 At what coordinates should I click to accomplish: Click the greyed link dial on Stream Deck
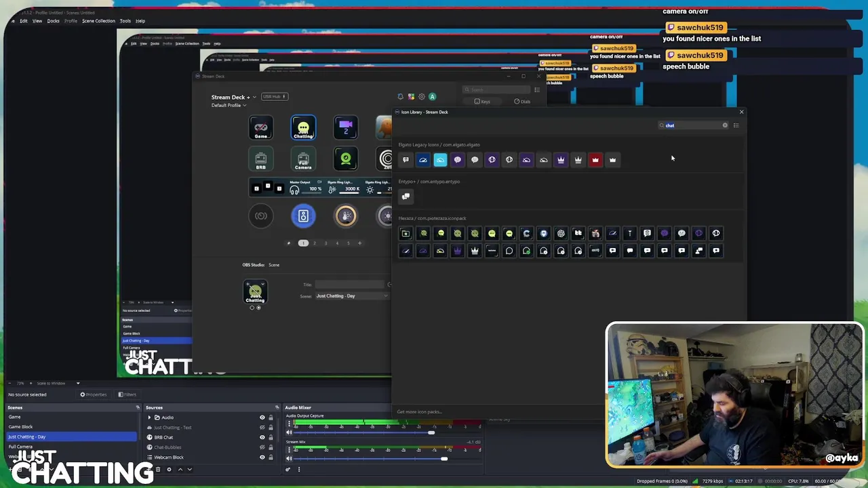pyautogui.click(x=261, y=216)
